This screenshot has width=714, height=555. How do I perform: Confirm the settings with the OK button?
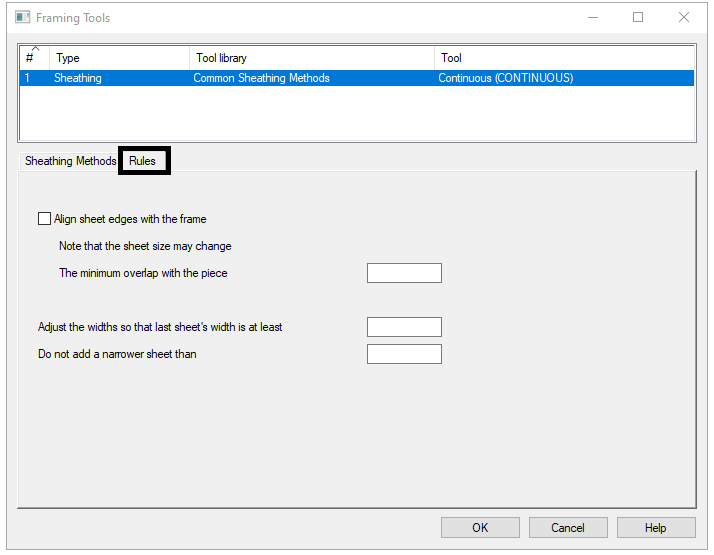coord(480,528)
